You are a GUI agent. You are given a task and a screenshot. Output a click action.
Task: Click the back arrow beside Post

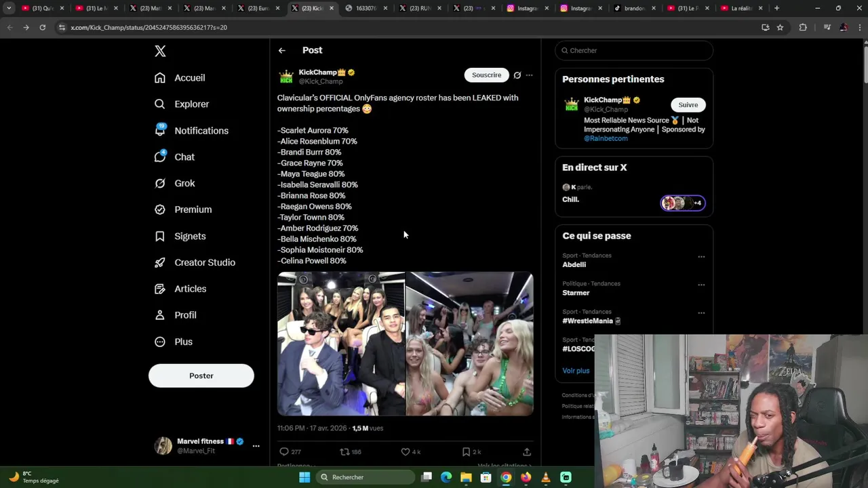pyautogui.click(x=282, y=50)
